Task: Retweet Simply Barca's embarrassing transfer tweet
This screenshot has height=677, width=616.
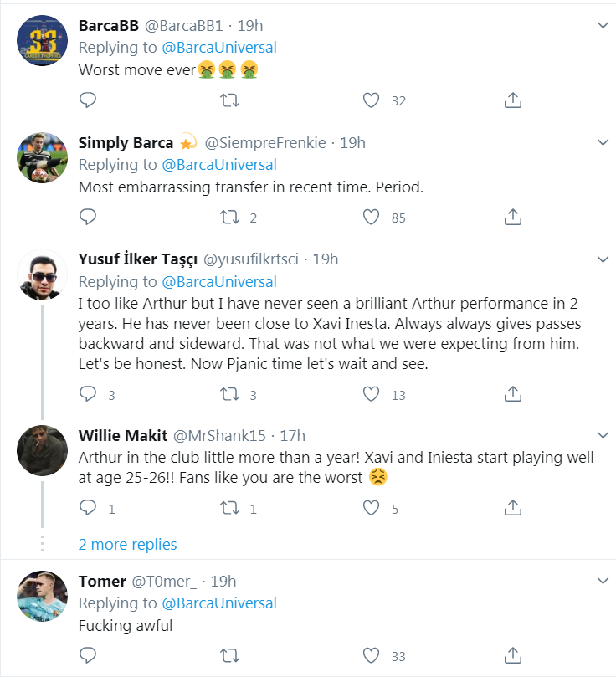Action: pyautogui.click(x=229, y=218)
